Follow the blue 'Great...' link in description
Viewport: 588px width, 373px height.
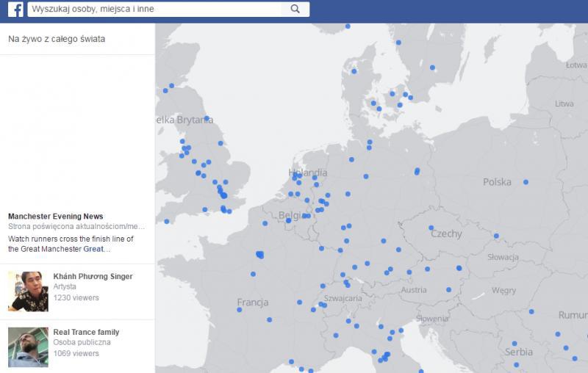pos(96,249)
